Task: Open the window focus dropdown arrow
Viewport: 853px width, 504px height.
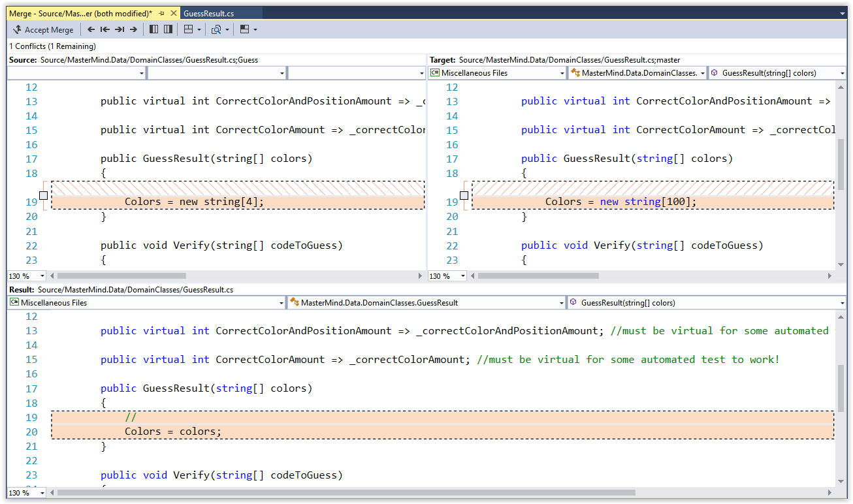Action: coord(255,29)
